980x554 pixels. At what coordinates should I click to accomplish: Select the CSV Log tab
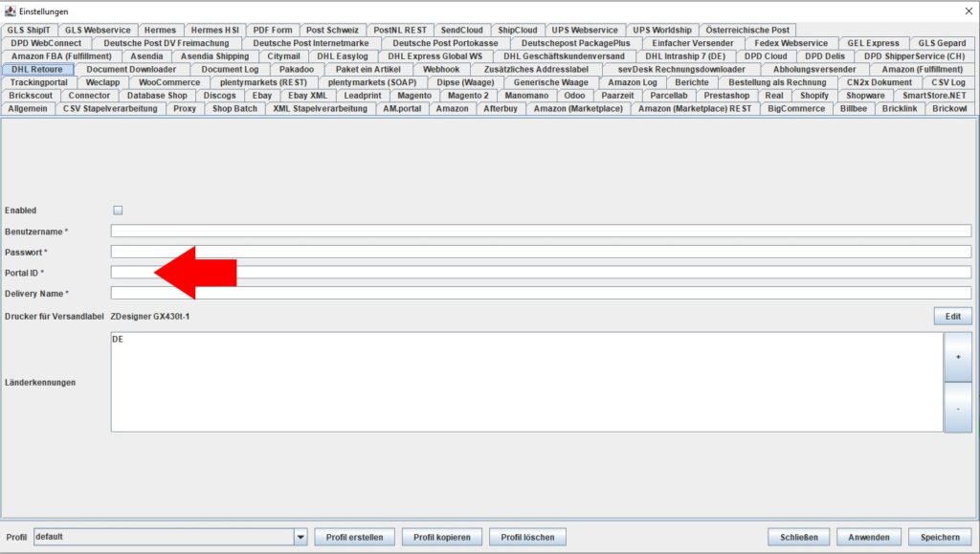[x=948, y=82]
